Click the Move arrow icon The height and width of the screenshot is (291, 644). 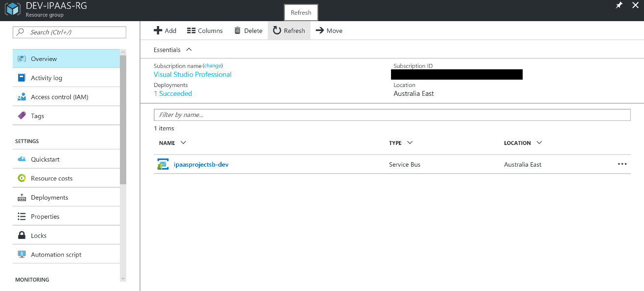pyautogui.click(x=320, y=30)
